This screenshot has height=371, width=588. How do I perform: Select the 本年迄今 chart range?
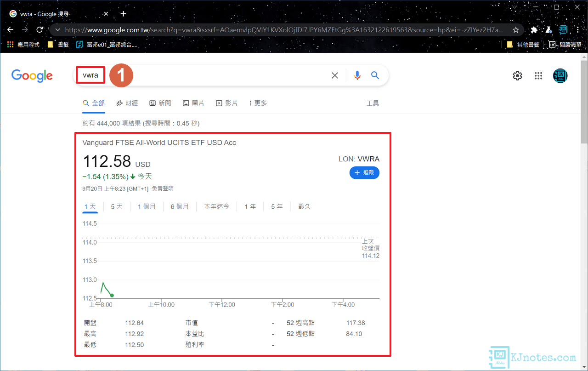click(217, 207)
